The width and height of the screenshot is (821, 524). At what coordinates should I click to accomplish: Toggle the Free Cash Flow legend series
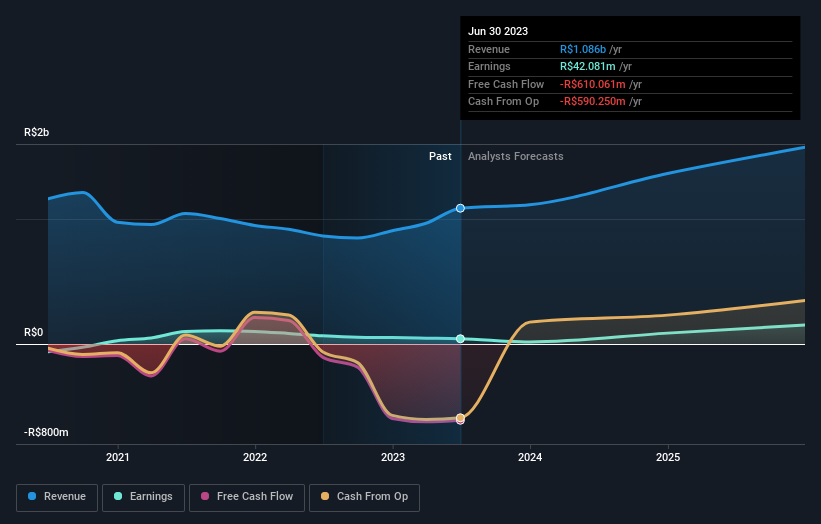coord(247,497)
